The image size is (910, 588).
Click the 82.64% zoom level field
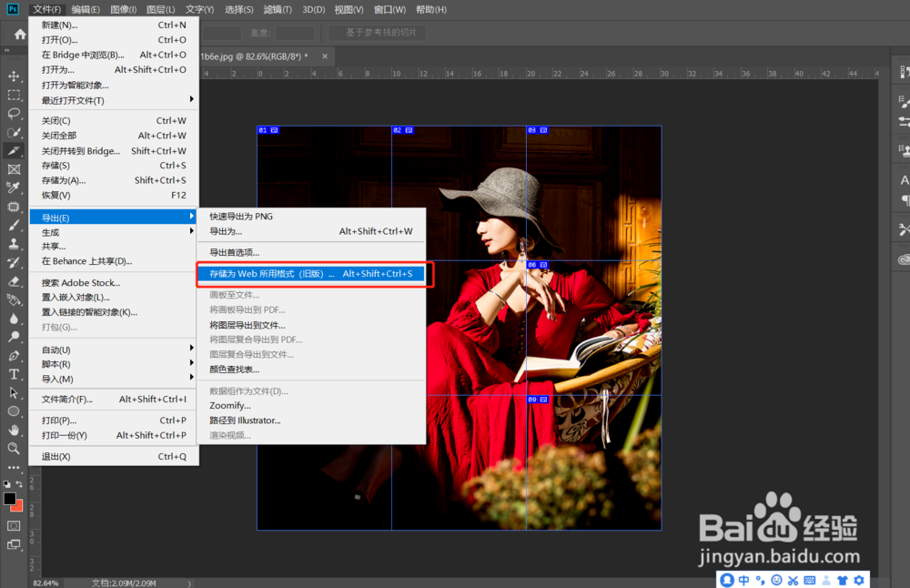45,583
